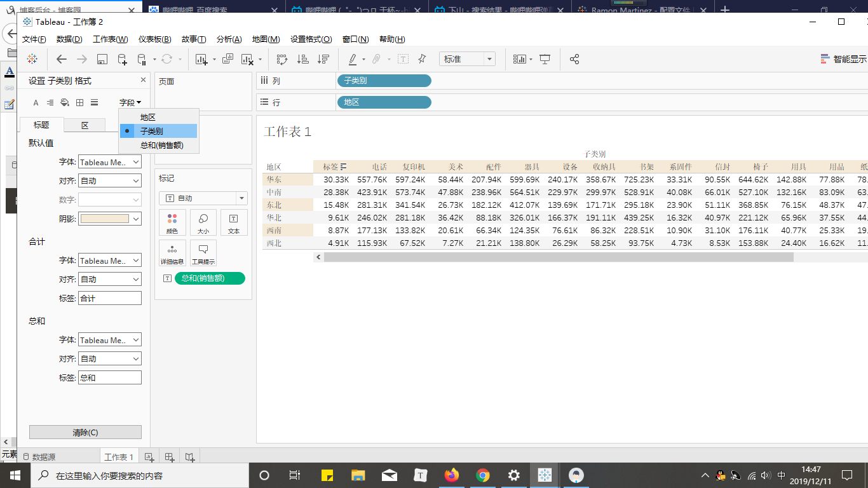Open the 设置格式(O) menu
This screenshot has width=868, height=488.
pyautogui.click(x=311, y=39)
